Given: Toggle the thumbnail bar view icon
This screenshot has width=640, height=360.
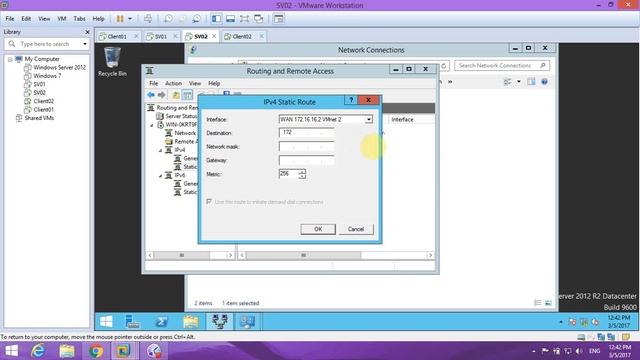Looking at the screenshot, I should (230, 19).
